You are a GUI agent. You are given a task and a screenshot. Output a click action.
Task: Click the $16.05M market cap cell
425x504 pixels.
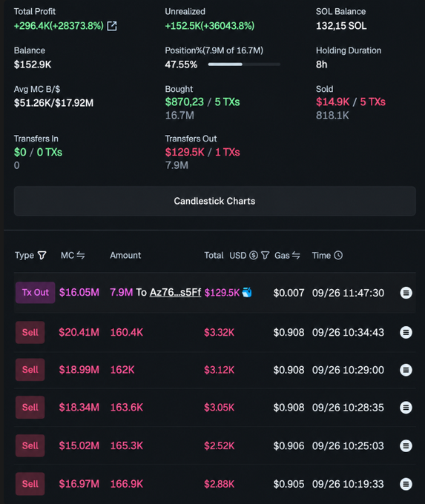coord(79,293)
